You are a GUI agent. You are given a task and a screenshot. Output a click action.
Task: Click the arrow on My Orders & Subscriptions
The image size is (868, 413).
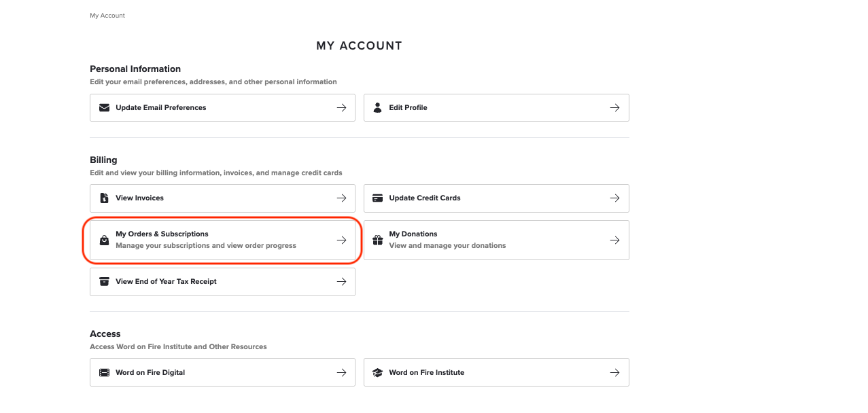pyautogui.click(x=341, y=240)
